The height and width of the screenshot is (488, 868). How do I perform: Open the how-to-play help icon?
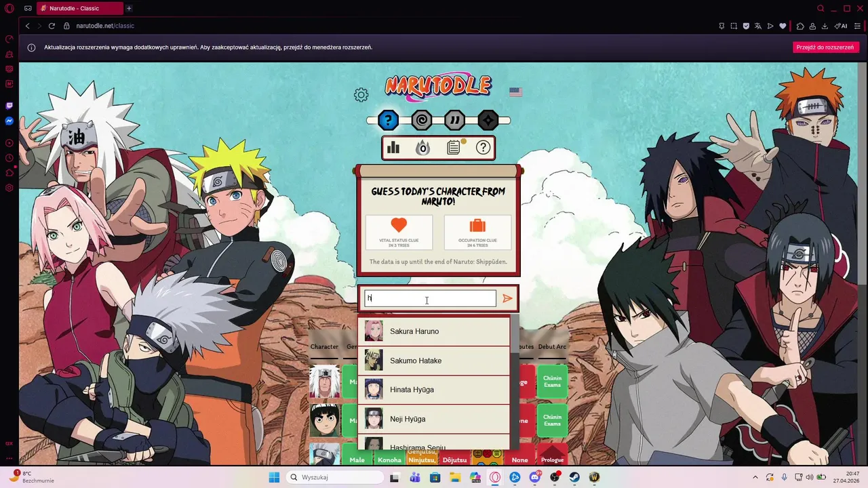point(484,147)
